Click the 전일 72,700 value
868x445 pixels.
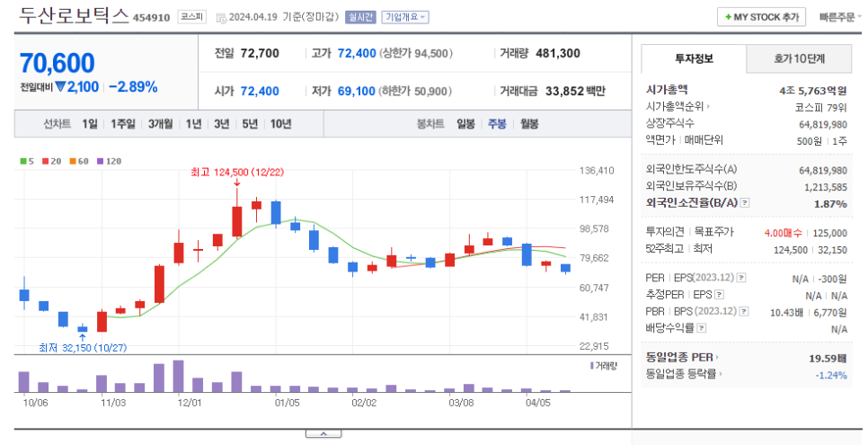(261, 54)
